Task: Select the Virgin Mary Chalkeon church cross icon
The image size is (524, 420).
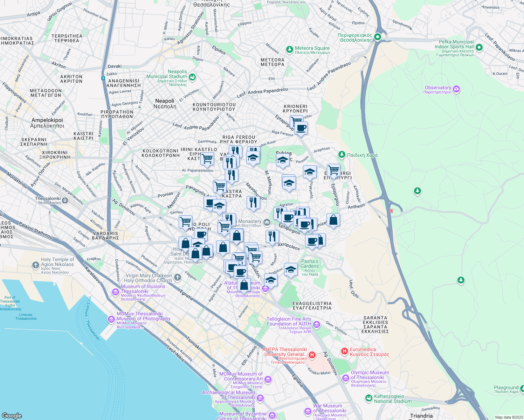Action: [177, 278]
